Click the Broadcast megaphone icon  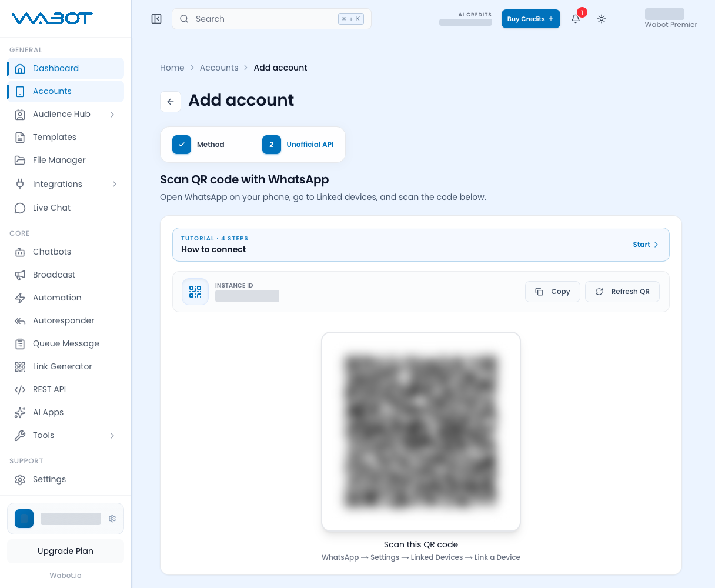point(20,275)
